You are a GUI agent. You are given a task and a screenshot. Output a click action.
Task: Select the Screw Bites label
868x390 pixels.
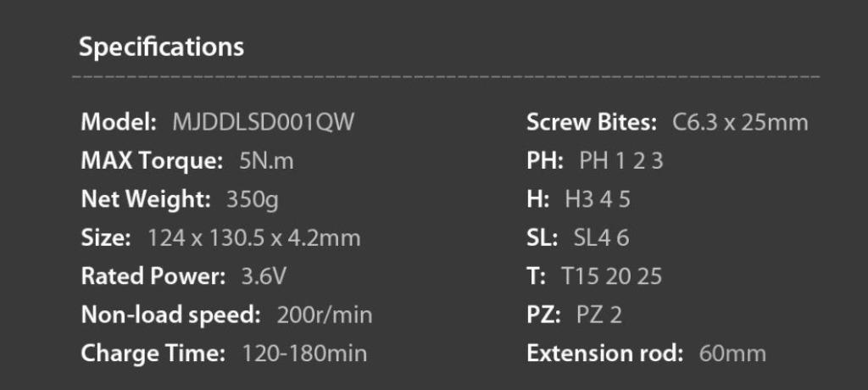click(x=592, y=122)
